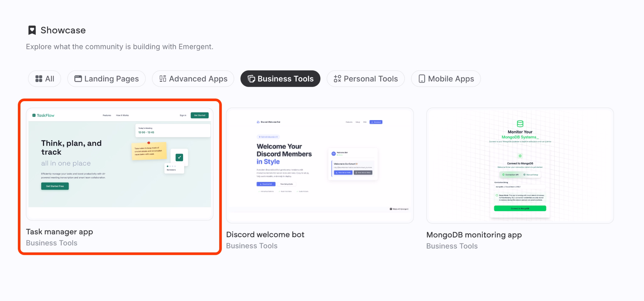Open the Advanced Apps tab
The width and height of the screenshot is (644, 301).
(193, 79)
